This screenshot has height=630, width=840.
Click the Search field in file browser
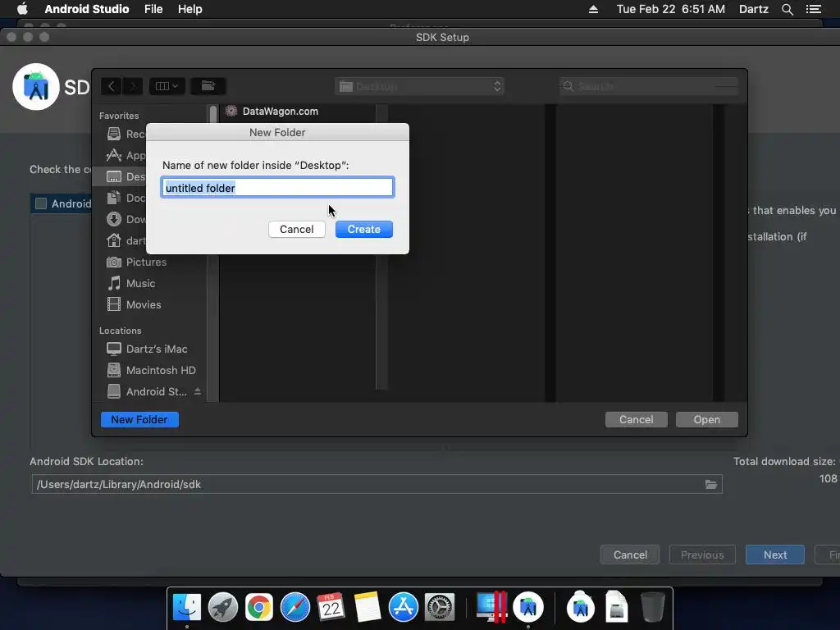click(649, 86)
